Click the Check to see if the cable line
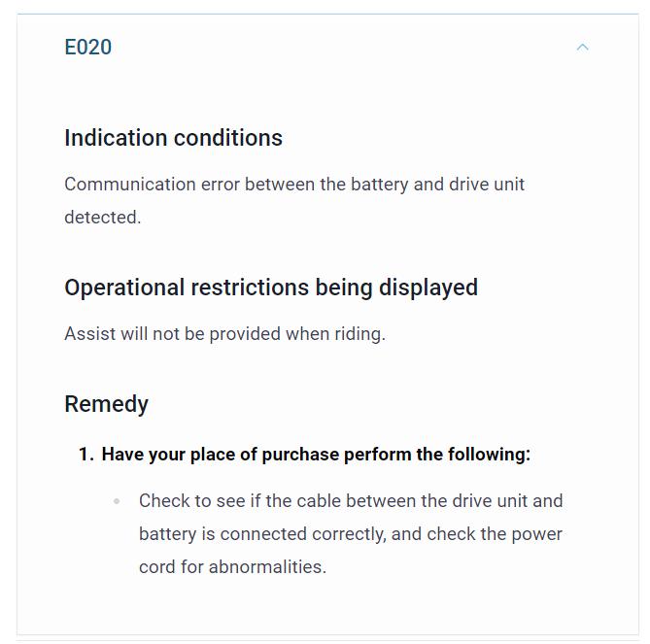 click(351, 500)
